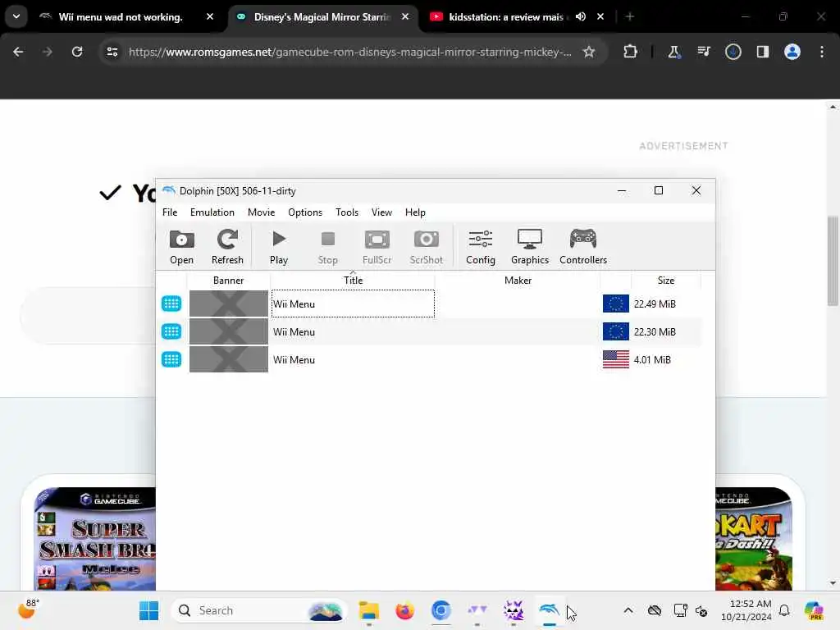Viewport: 840px width, 630px height.
Task: Open the Help menu in Dolphin
Action: (415, 212)
